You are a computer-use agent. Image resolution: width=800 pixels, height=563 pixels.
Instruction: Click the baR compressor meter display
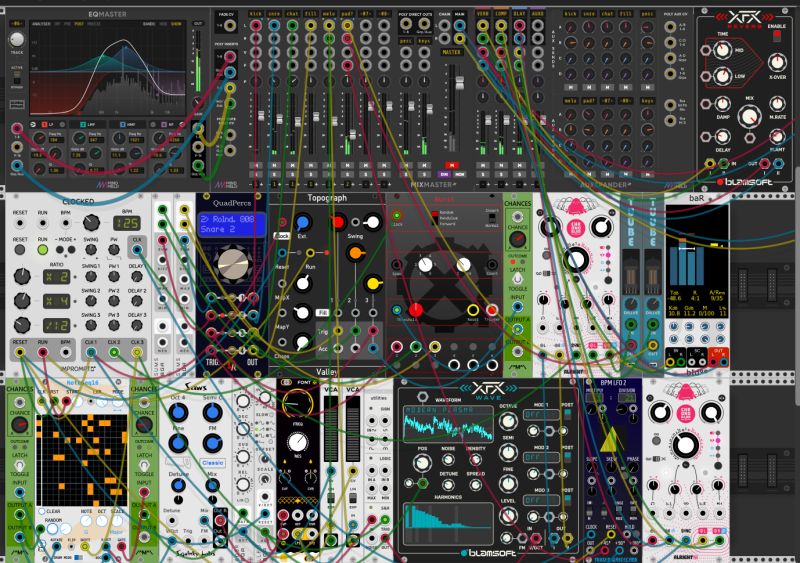tap(697, 261)
